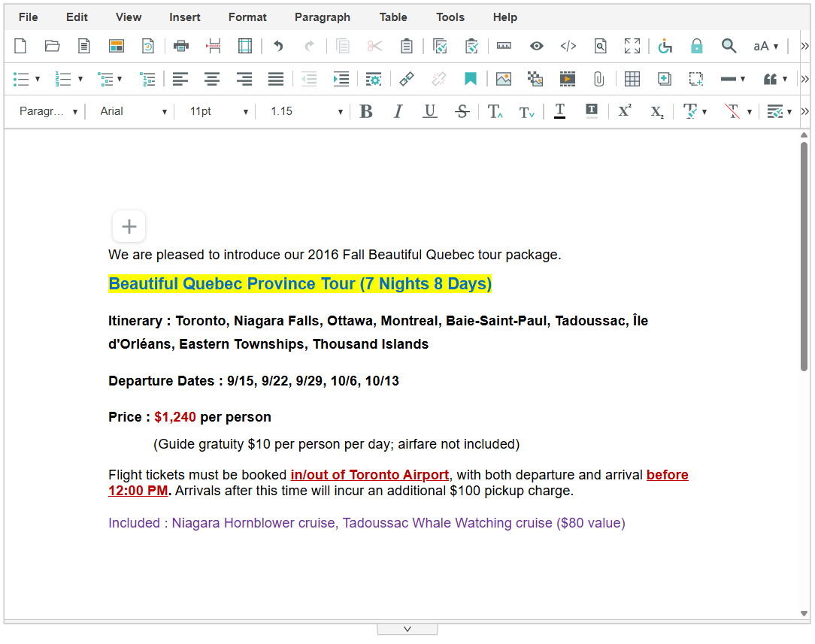815x644 pixels.
Task: Open the File menu
Action: tap(28, 17)
